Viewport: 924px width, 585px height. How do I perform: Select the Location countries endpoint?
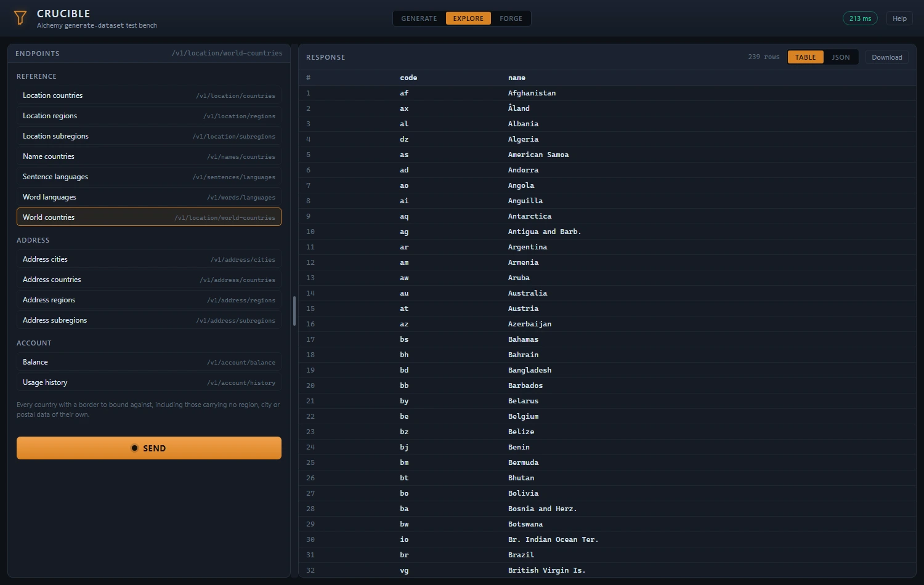point(149,95)
